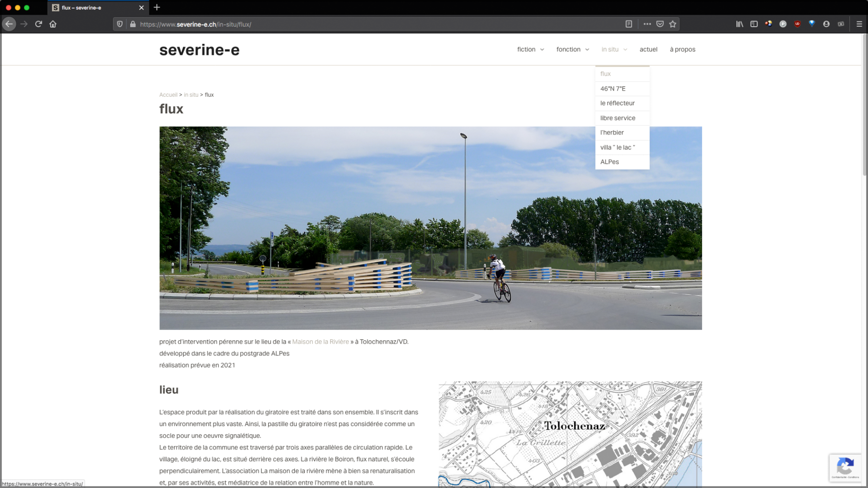Reload the current page
This screenshot has width=868, height=488.
point(39,24)
